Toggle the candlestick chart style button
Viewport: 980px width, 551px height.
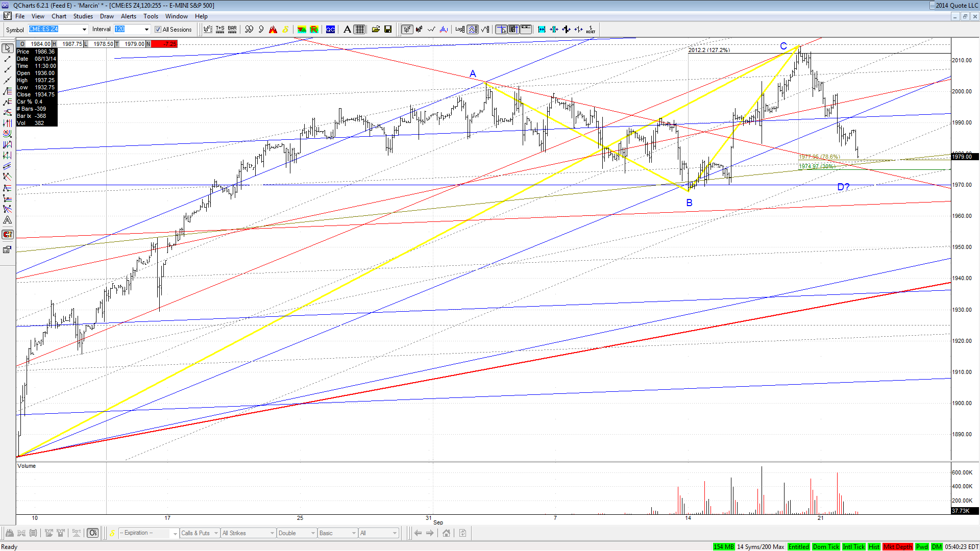click(419, 30)
